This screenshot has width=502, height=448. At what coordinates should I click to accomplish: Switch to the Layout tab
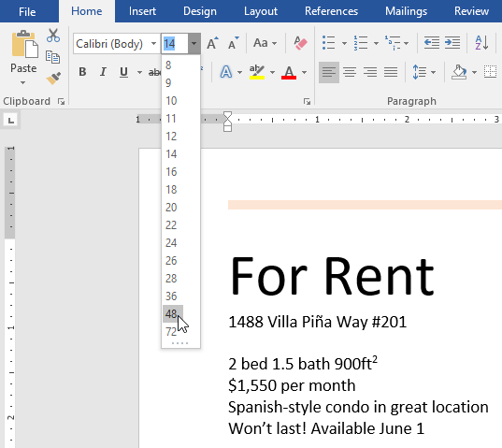point(261,11)
